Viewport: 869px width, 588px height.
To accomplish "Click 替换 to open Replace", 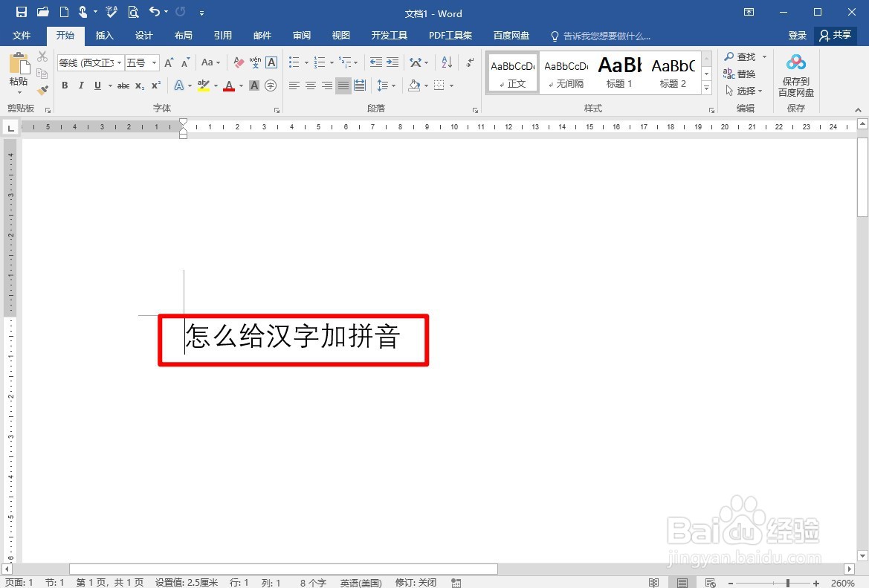I will pyautogui.click(x=743, y=73).
